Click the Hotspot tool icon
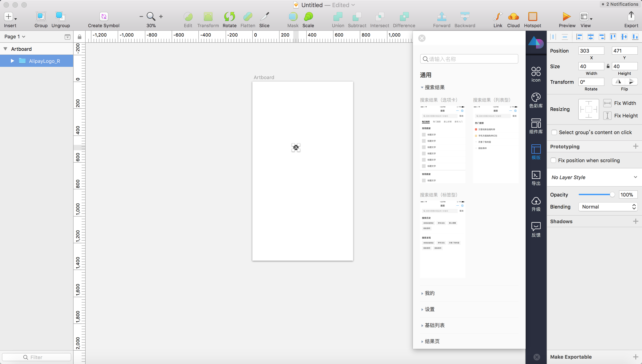 tap(533, 17)
